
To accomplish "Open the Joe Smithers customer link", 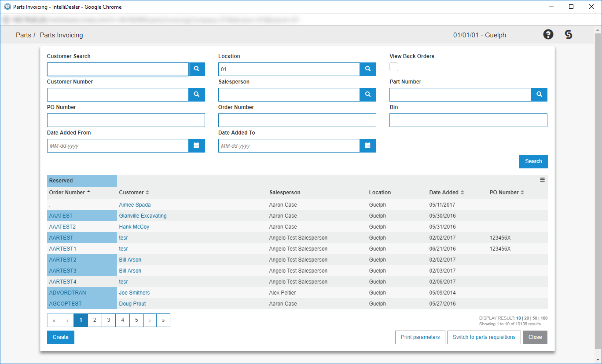I will [x=134, y=293].
